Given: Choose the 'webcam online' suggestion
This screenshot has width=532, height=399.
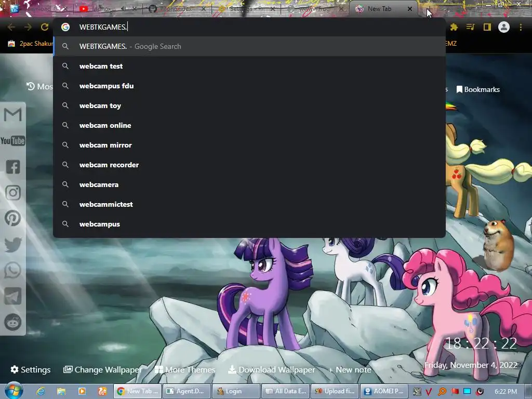Looking at the screenshot, I should pos(249,125).
